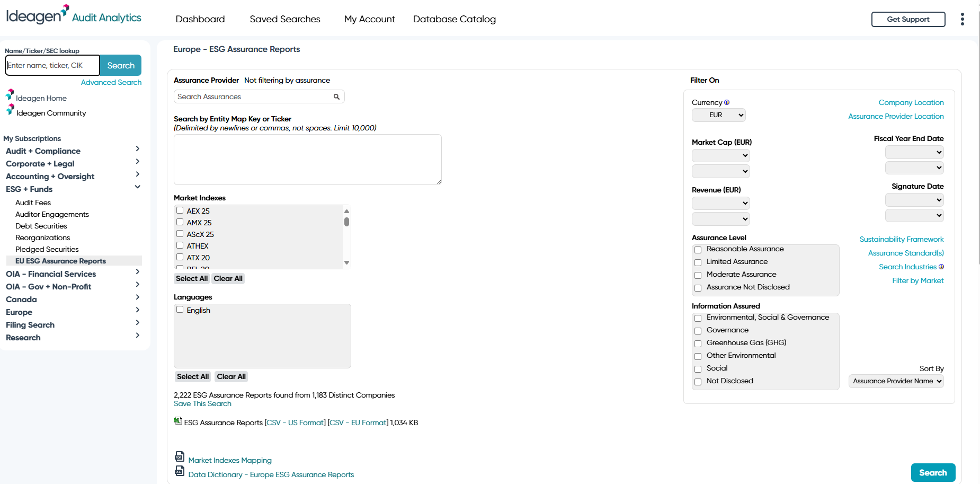Screen dimensions: 980x484
Task: Open EU ESG Assurance Reports item
Action: coord(74,261)
